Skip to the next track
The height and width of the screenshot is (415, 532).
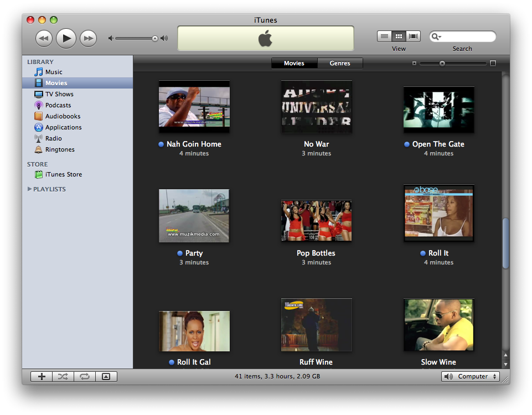[88, 38]
